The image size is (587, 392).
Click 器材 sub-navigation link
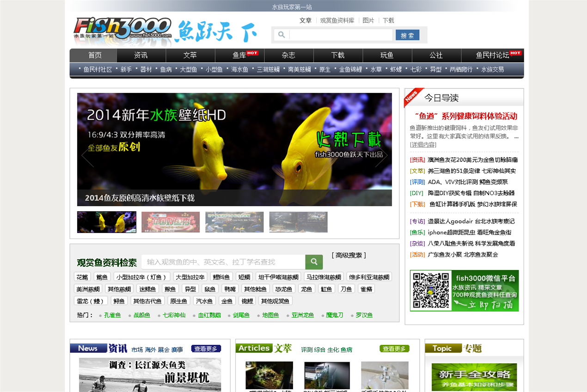tap(146, 69)
